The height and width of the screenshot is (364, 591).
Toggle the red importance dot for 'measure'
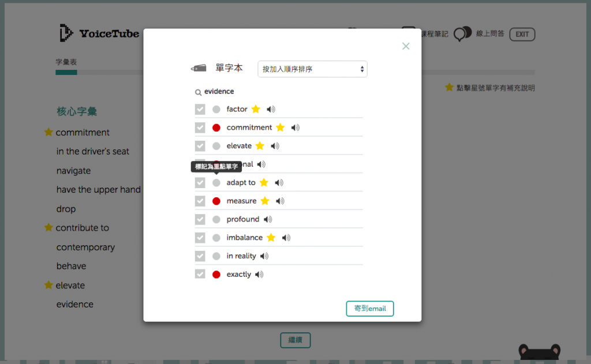[216, 201]
